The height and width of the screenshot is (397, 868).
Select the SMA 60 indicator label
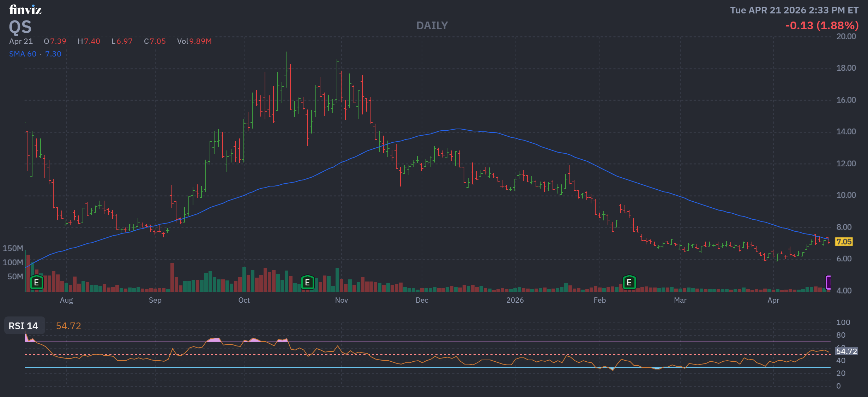[x=23, y=54]
